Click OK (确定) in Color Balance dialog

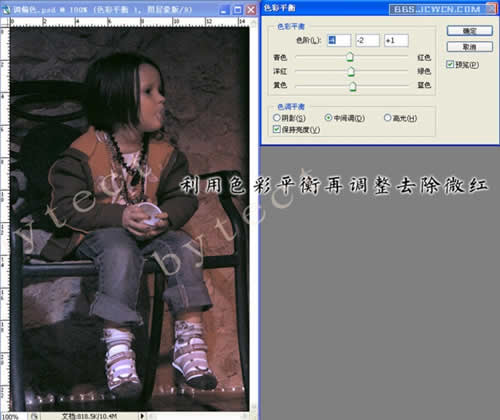(469, 31)
